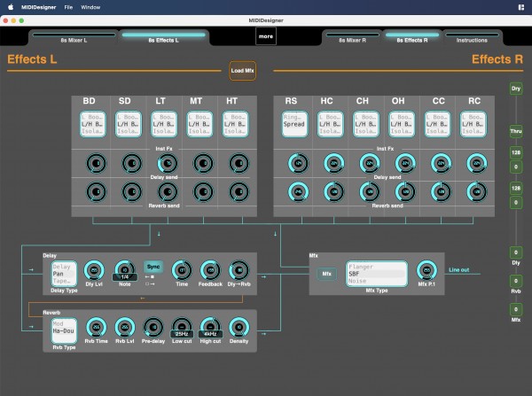Click the Rvb Time knob

pos(96,327)
